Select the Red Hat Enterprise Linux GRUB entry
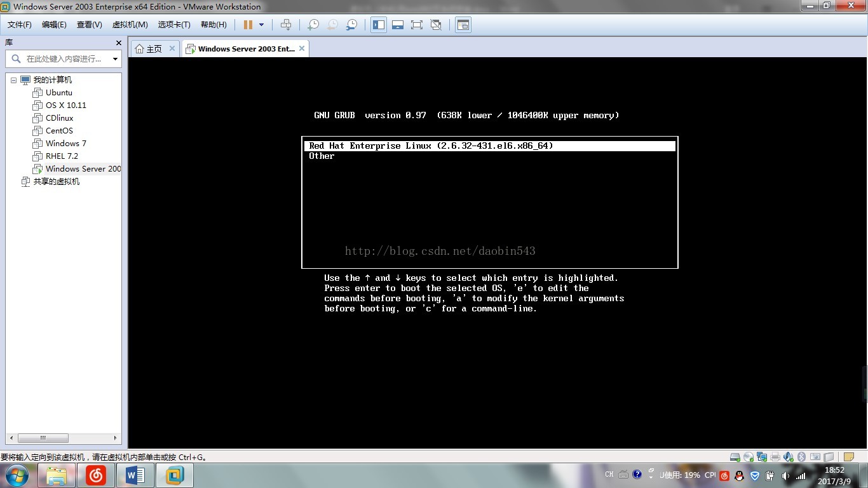Image resolution: width=868 pixels, height=488 pixels. (x=490, y=146)
